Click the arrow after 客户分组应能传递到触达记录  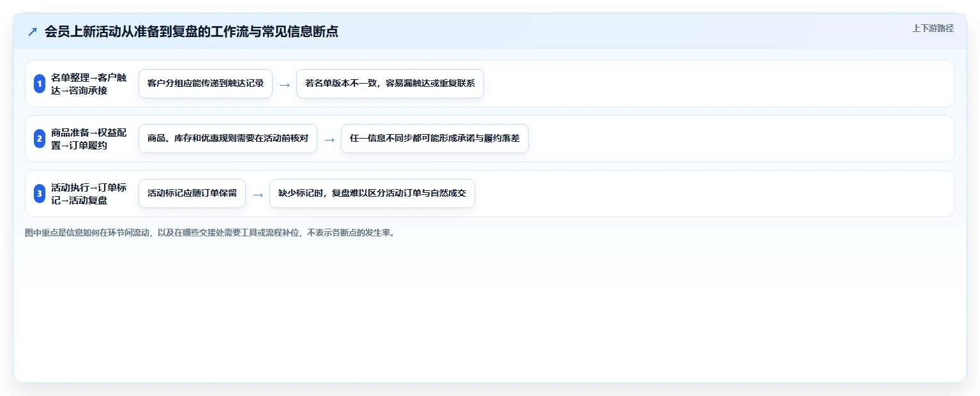[285, 84]
